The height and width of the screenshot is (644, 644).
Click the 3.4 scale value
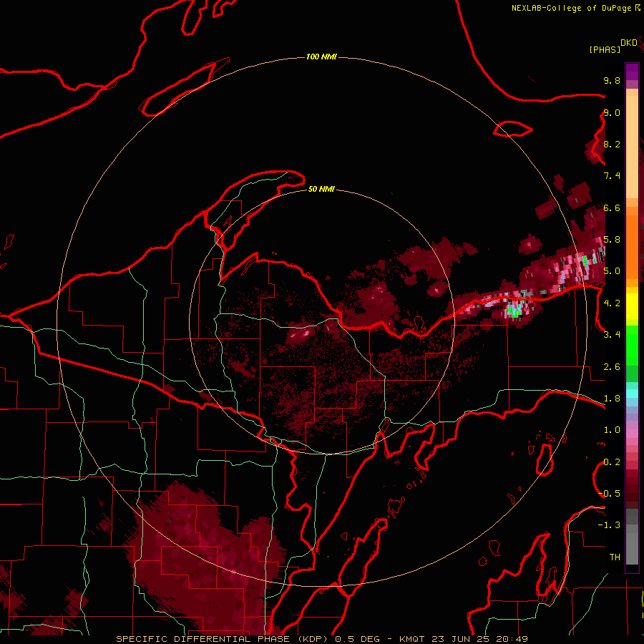(612, 335)
